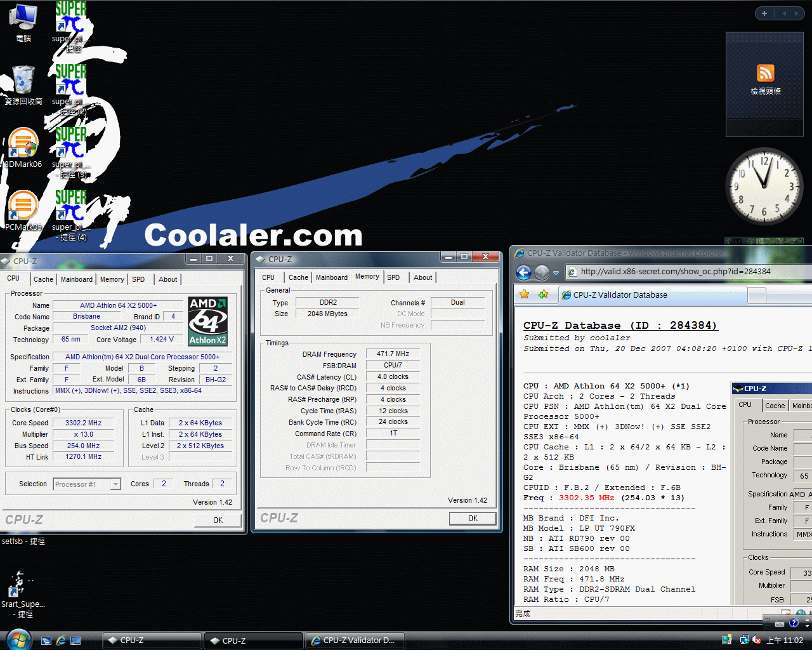
Task: Click the CPU-Z Database (ID : 284384) heading
Action: (620, 326)
